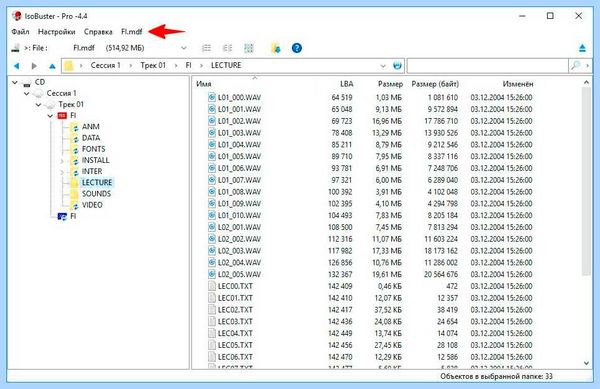
Task: Open the Fl.mdf menu
Action: tap(131, 32)
